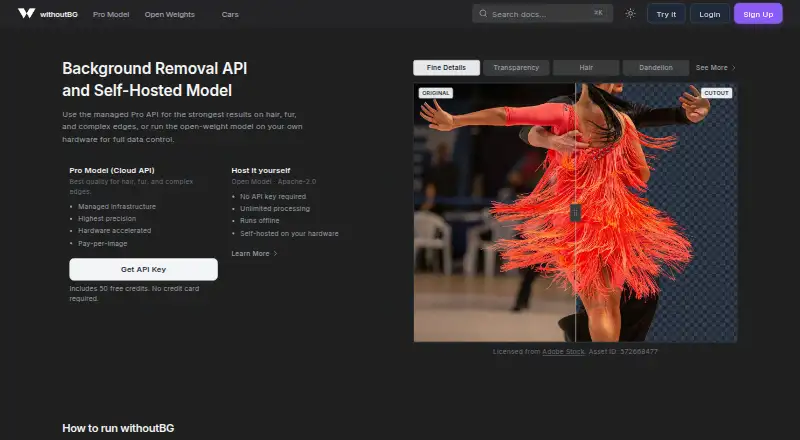This screenshot has width=800, height=440.
Task: Click the Get API Key button
Action: tap(143, 269)
